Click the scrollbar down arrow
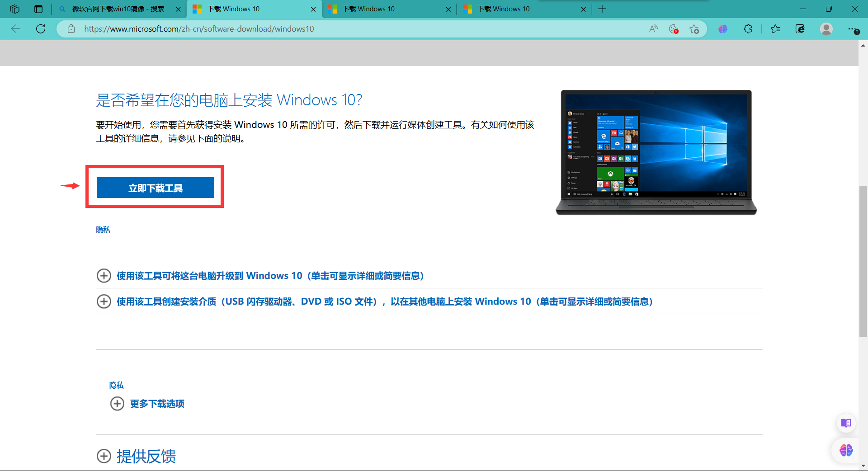This screenshot has width=868, height=471. click(863, 466)
